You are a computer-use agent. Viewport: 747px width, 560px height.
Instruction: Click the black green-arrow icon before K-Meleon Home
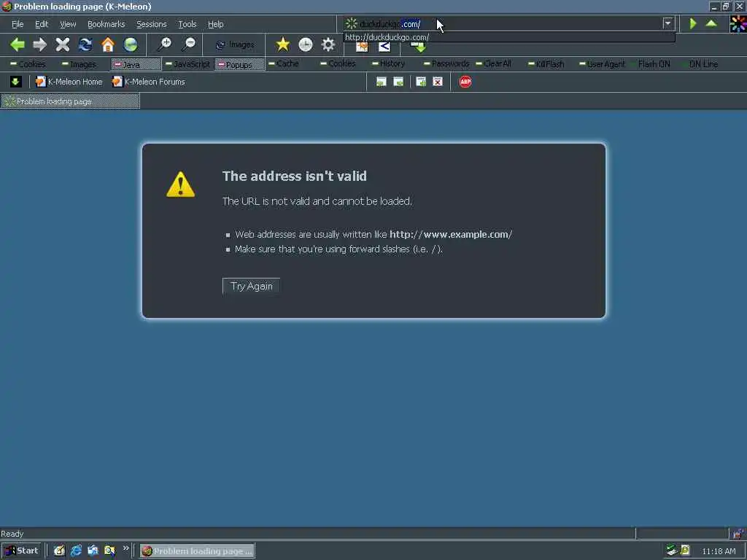15,82
